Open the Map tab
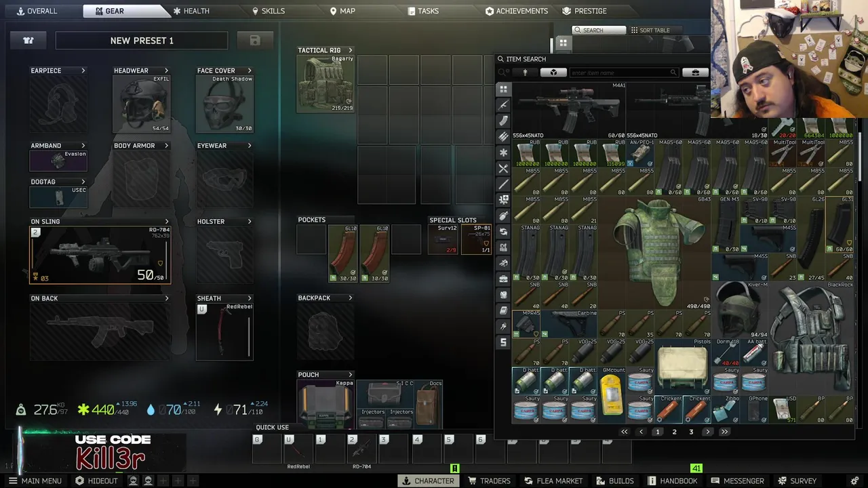Viewport: 868px width, 488px height. click(342, 11)
